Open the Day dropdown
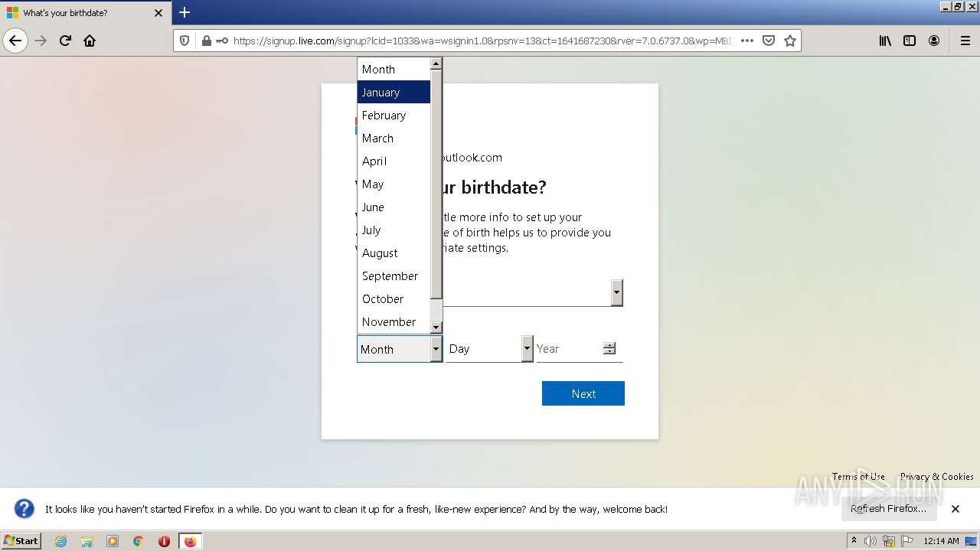Viewport: 980px width, 551px height. (x=489, y=349)
